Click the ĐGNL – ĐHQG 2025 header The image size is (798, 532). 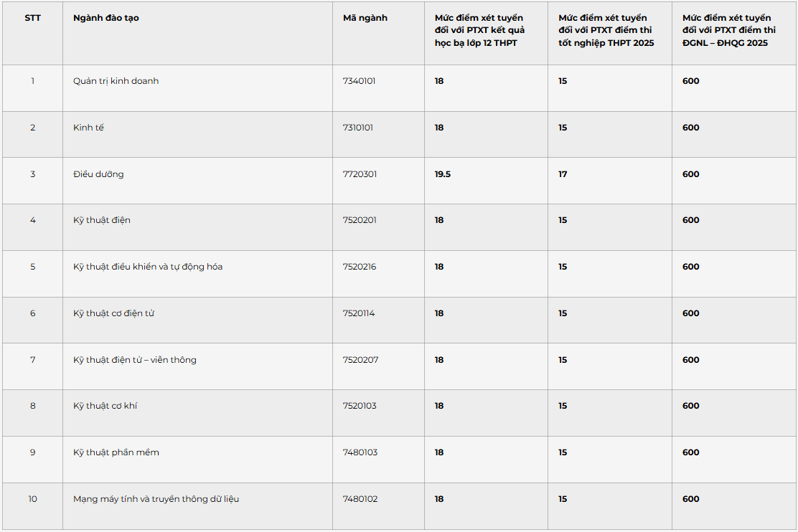tap(729, 31)
